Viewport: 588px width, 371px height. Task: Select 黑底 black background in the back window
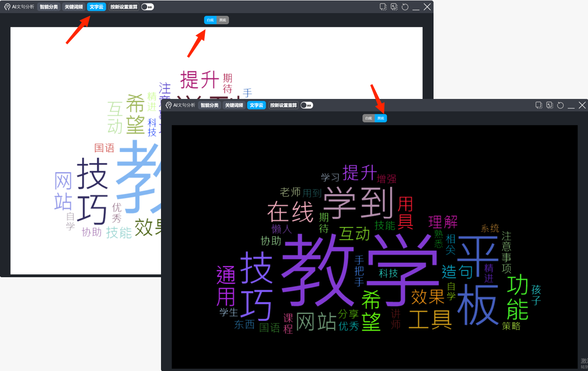tap(223, 20)
